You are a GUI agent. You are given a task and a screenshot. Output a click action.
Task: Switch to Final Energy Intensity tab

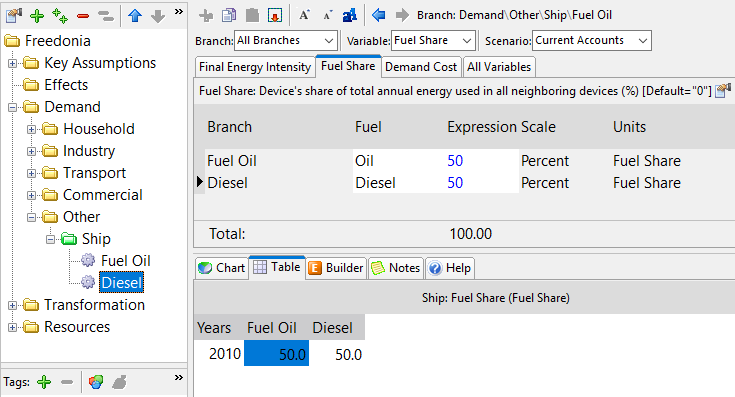click(255, 67)
